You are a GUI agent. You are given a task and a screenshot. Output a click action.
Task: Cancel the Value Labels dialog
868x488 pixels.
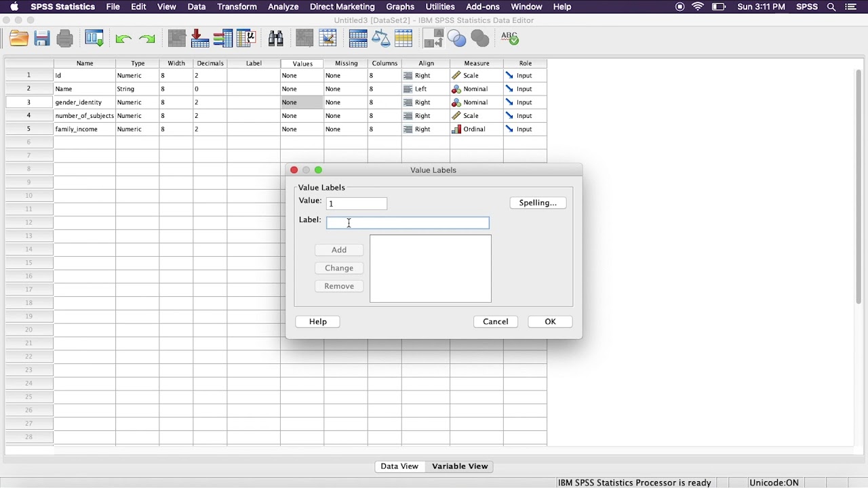coord(496,321)
